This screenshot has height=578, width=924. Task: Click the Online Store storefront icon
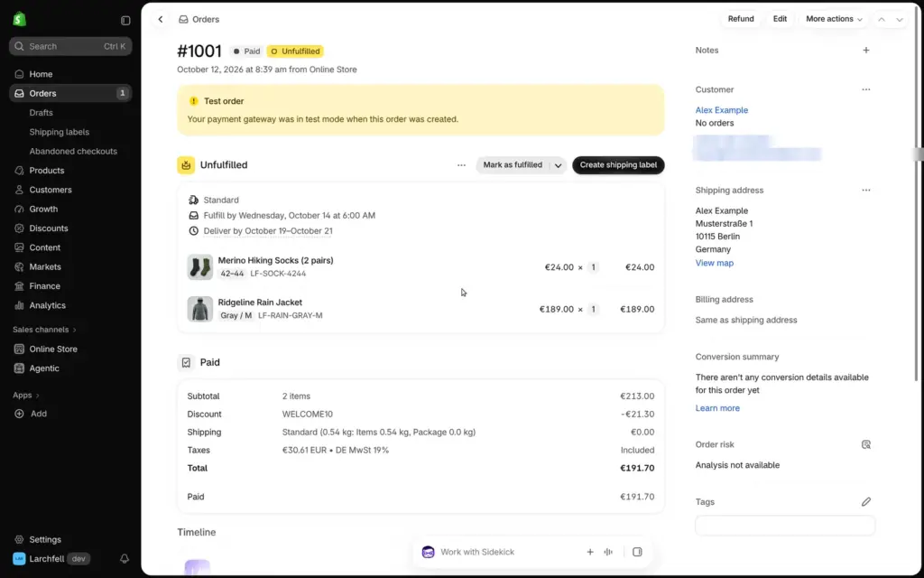click(20, 350)
